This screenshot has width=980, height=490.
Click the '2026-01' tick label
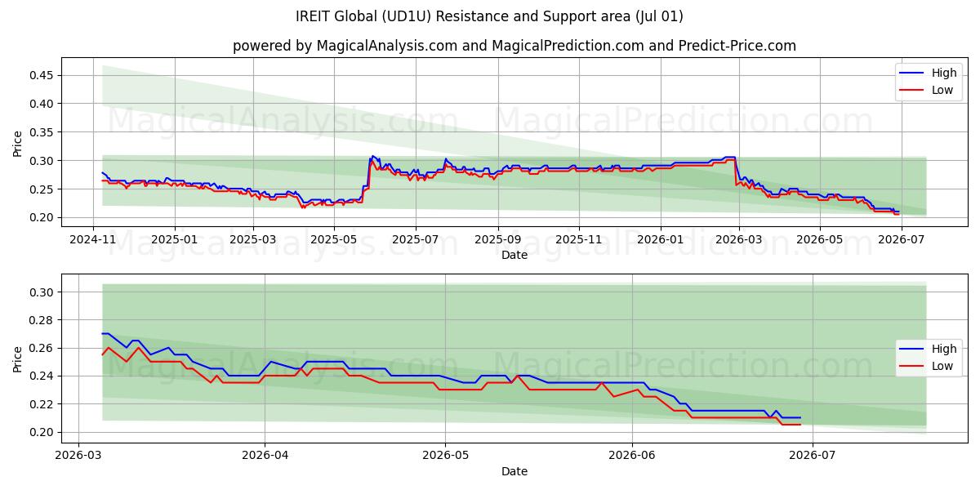(x=660, y=239)
